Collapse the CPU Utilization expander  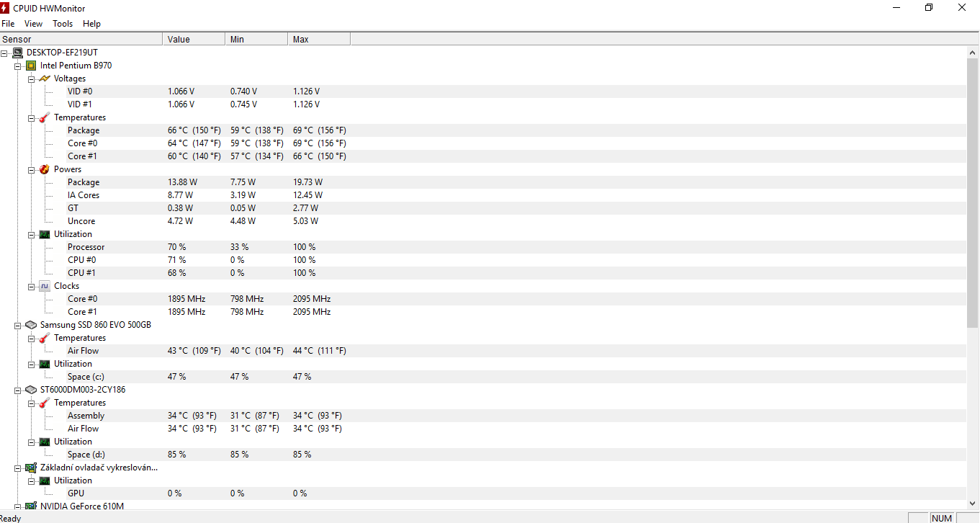click(32, 234)
